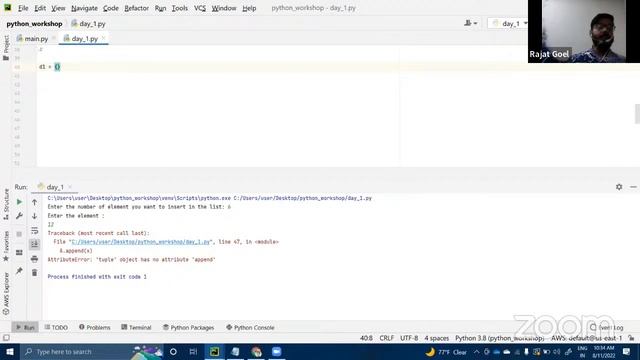
Task: Click the gray stop process icon
Action: [19, 234]
